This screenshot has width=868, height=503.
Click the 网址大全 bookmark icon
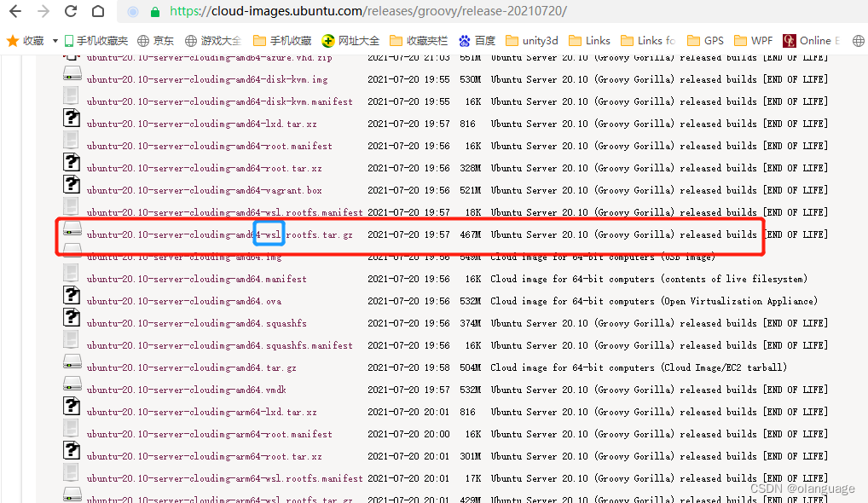point(328,40)
